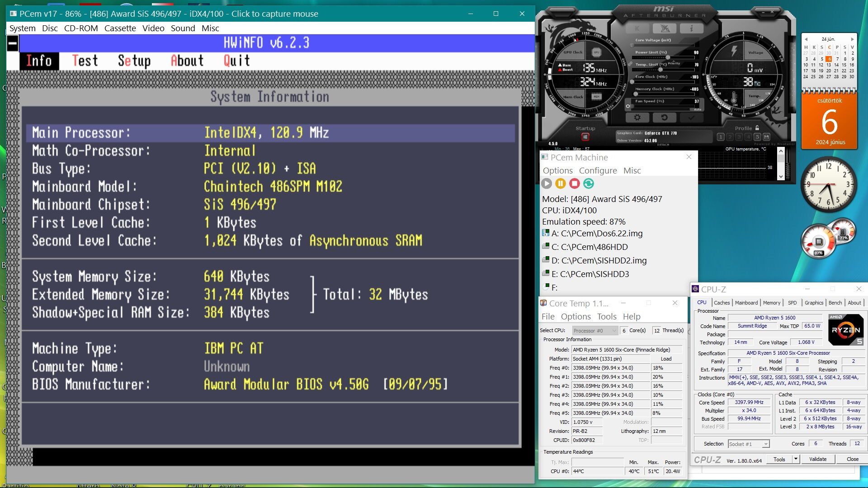868x488 pixels.
Task: Click hard drive D: SISHDD2.img icon
Action: point(546,260)
